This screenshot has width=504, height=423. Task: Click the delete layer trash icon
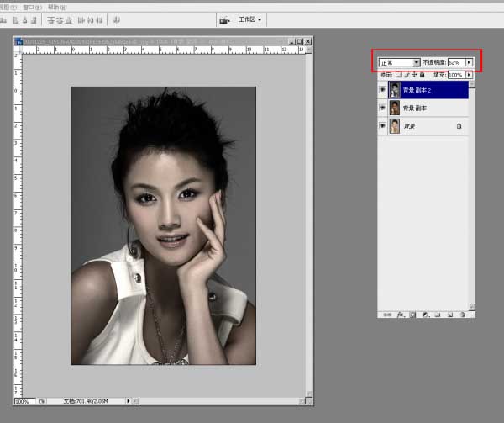pyautogui.click(x=463, y=315)
